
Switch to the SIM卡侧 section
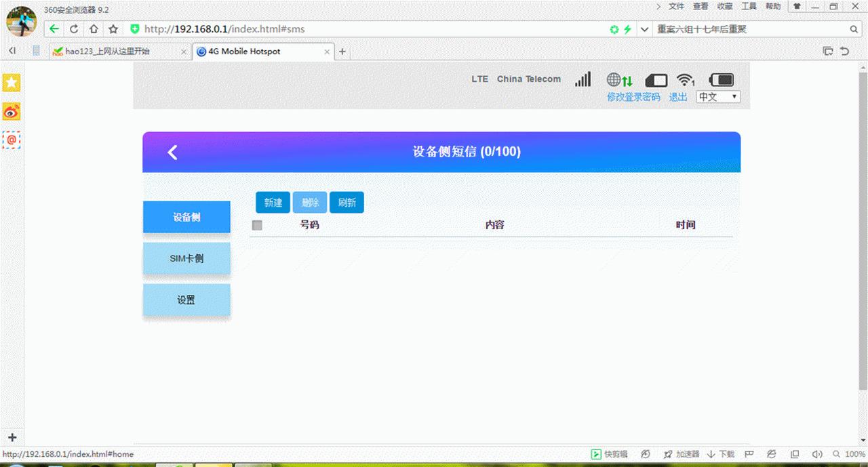(x=186, y=258)
